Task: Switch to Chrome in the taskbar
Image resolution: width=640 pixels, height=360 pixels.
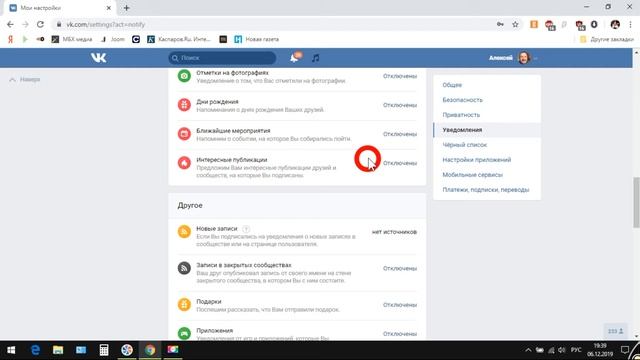Action: pos(150,350)
